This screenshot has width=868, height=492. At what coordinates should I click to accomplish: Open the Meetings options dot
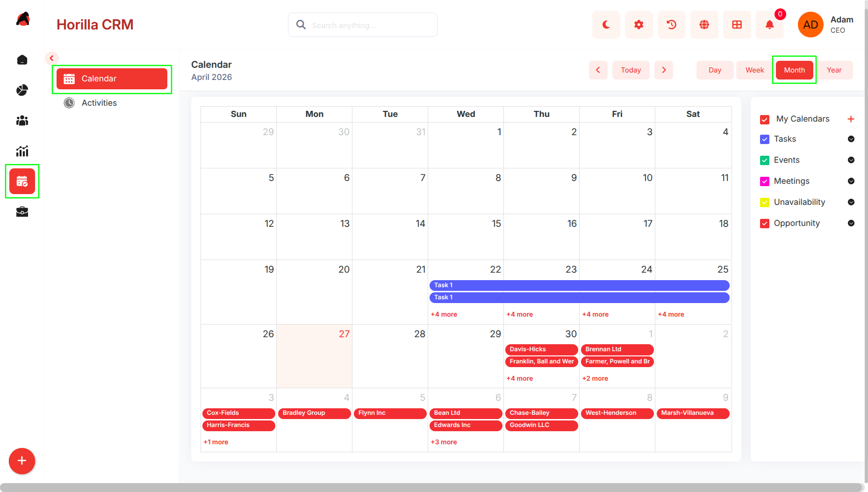coord(851,181)
